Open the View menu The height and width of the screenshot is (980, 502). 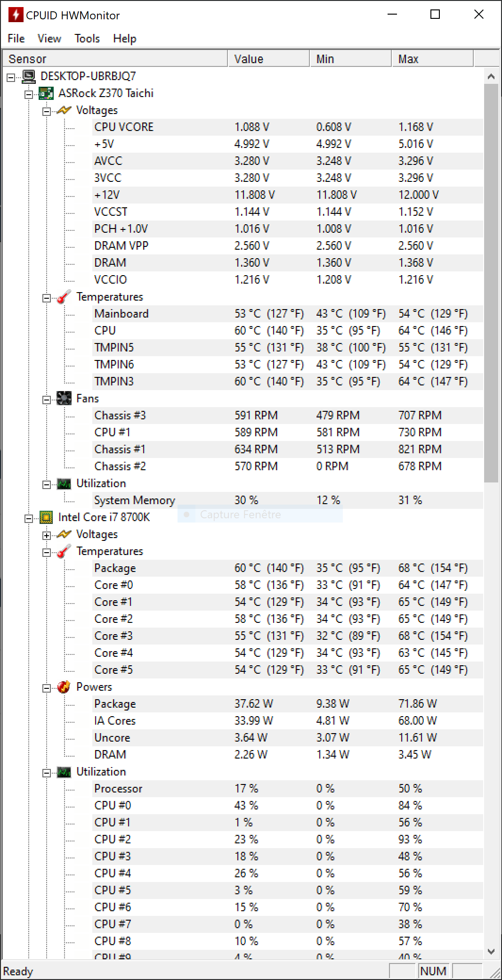[x=49, y=39]
